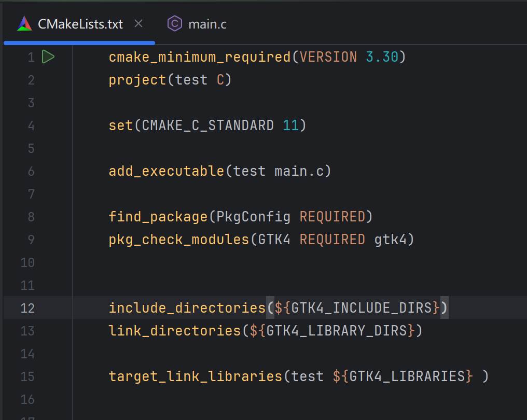
Task: Click the purple C file icon on main.c tab
Action: click(175, 24)
